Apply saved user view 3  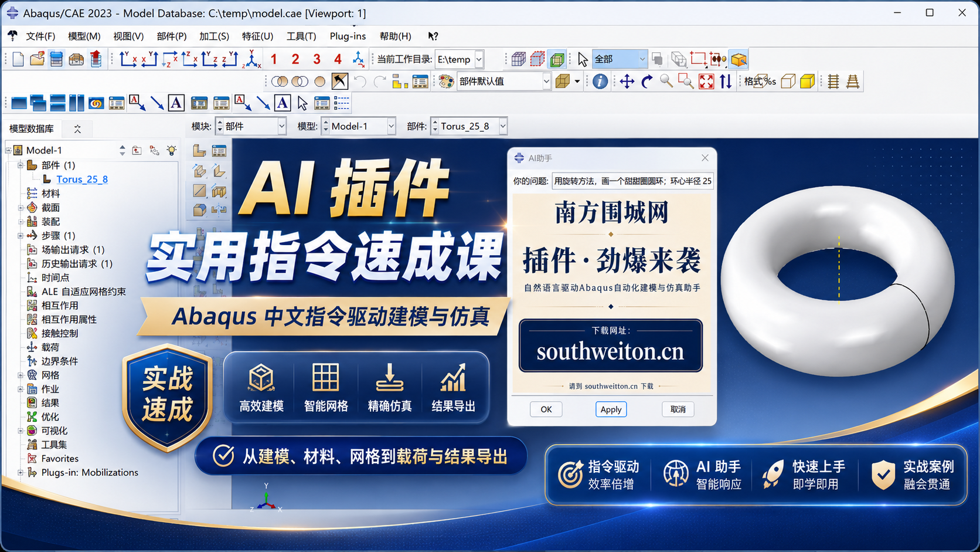tap(317, 59)
